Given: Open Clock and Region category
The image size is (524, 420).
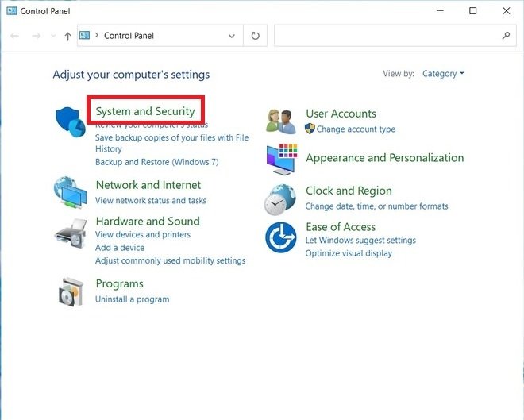Looking at the screenshot, I should pos(349,191).
